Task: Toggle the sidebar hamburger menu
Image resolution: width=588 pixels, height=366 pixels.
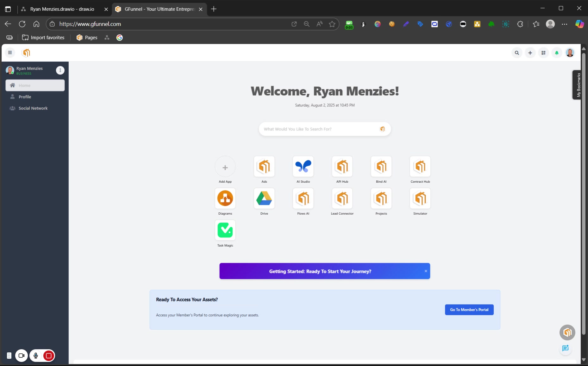Action: [x=10, y=53]
